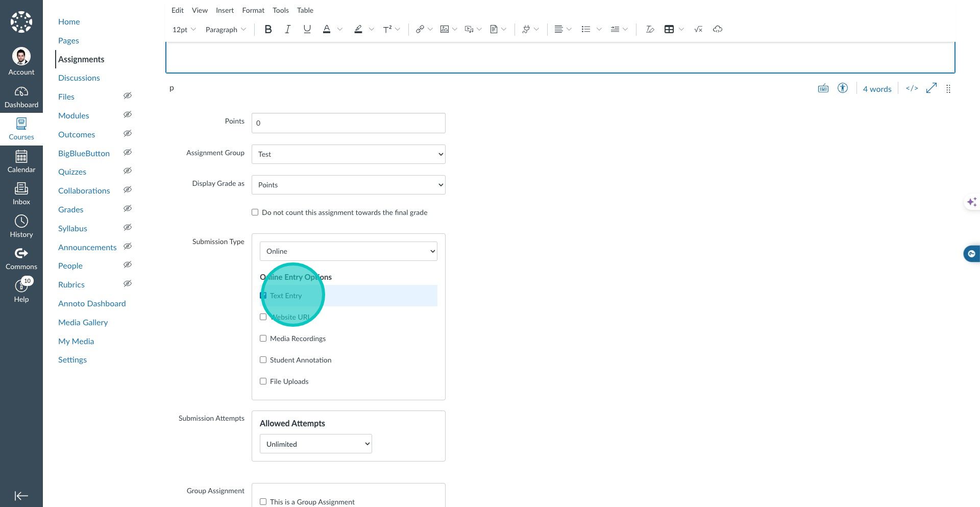Open the accessibility checker icon
This screenshot has height=507, width=980.
[842, 88]
